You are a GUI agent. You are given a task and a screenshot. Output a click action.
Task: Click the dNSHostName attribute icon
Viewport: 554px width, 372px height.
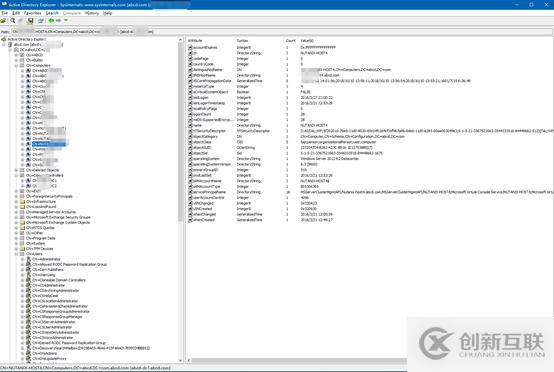(x=190, y=75)
